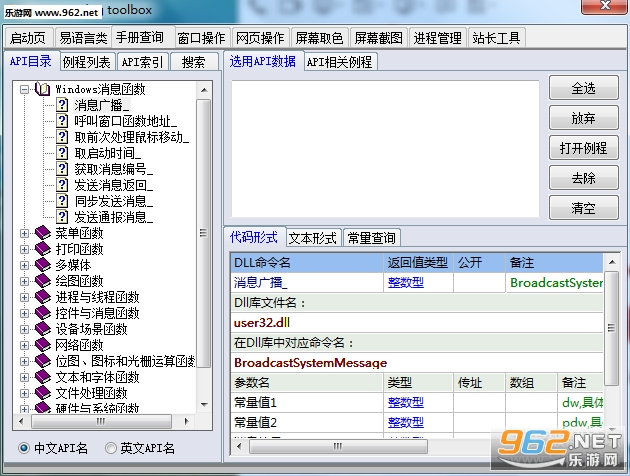Screen dimensions: 630x476
Task: Expand the 多媒体 tree node
Action: tap(25, 266)
